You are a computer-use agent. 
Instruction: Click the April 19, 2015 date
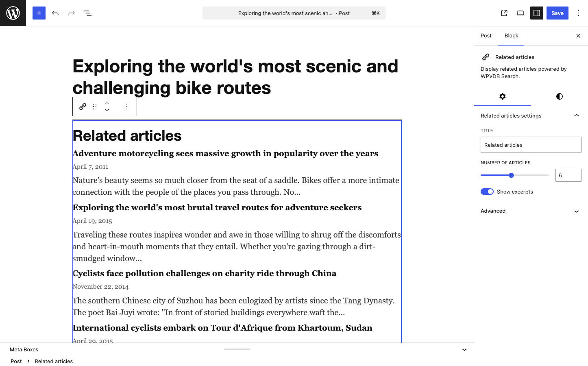point(92,221)
